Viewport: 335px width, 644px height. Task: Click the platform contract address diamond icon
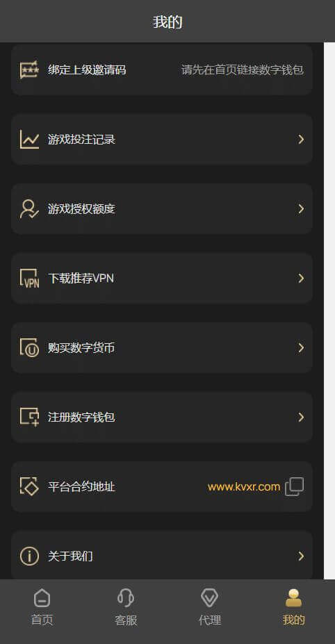click(x=29, y=486)
